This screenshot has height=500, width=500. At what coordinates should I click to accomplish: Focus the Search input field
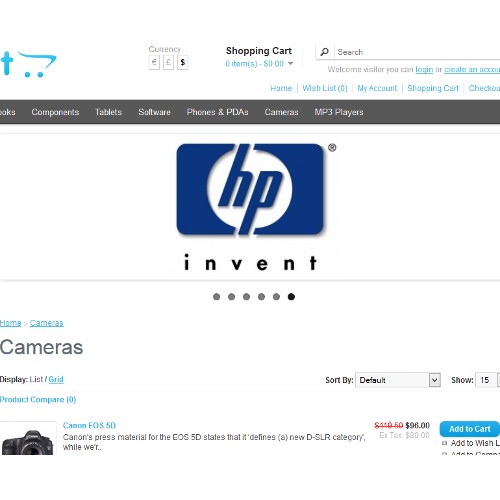(417, 52)
